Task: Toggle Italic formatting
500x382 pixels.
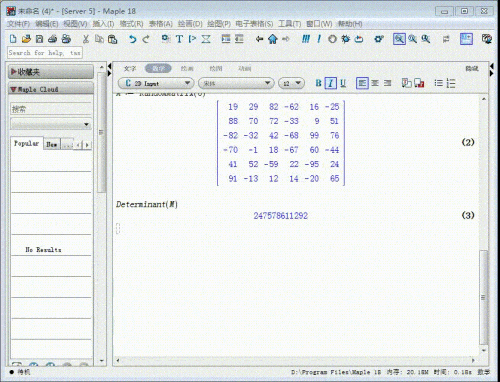Action: click(330, 83)
